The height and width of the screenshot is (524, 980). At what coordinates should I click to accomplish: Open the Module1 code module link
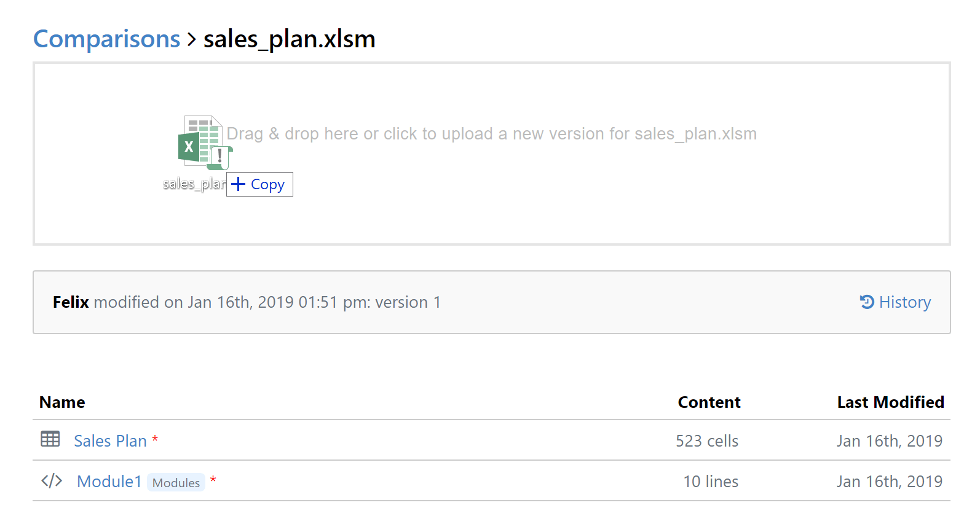(109, 482)
